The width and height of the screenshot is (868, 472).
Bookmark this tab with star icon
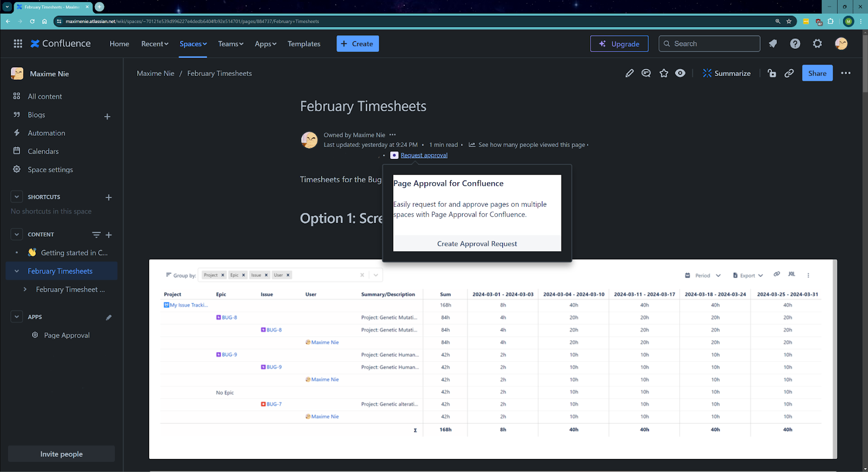tap(789, 22)
